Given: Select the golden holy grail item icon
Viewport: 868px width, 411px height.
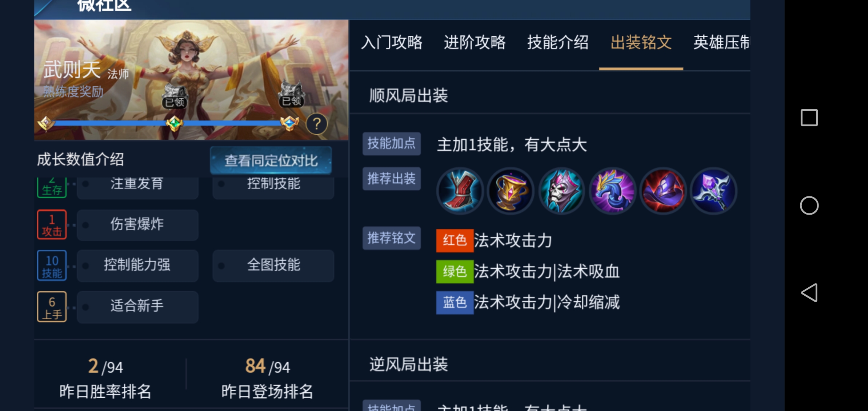Looking at the screenshot, I should point(511,191).
